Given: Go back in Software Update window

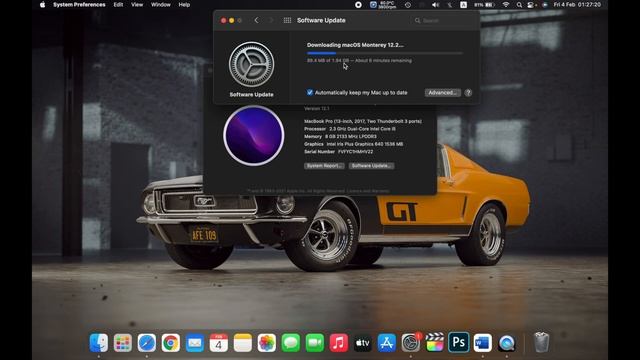Looking at the screenshot, I should [x=256, y=20].
